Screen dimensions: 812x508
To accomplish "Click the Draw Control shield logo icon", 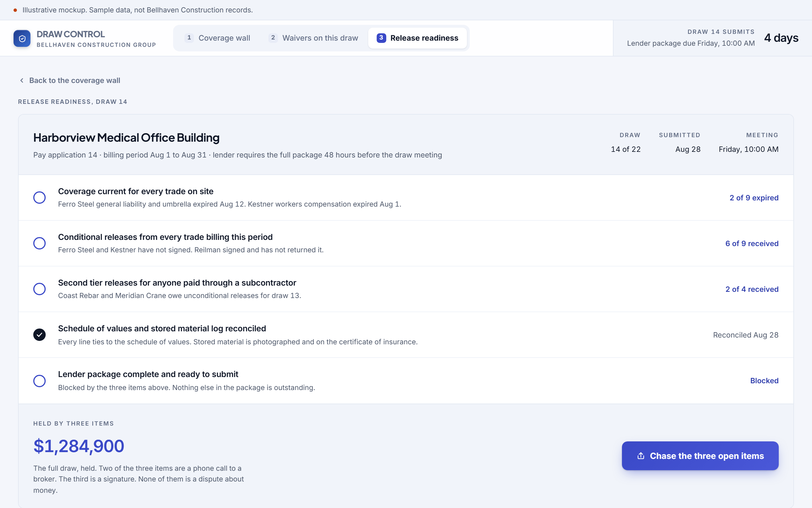I will tap(22, 38).
